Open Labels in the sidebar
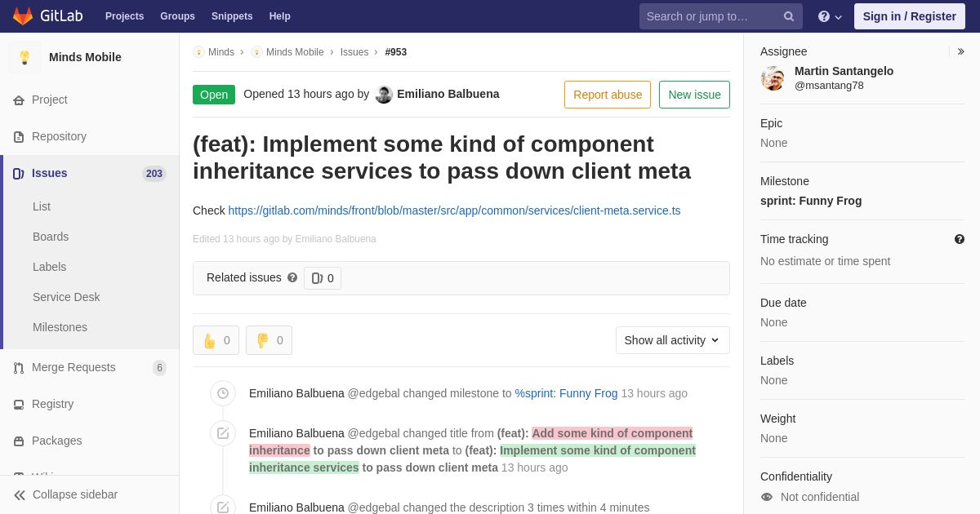980x514 pixels. [x=49, y=267]
